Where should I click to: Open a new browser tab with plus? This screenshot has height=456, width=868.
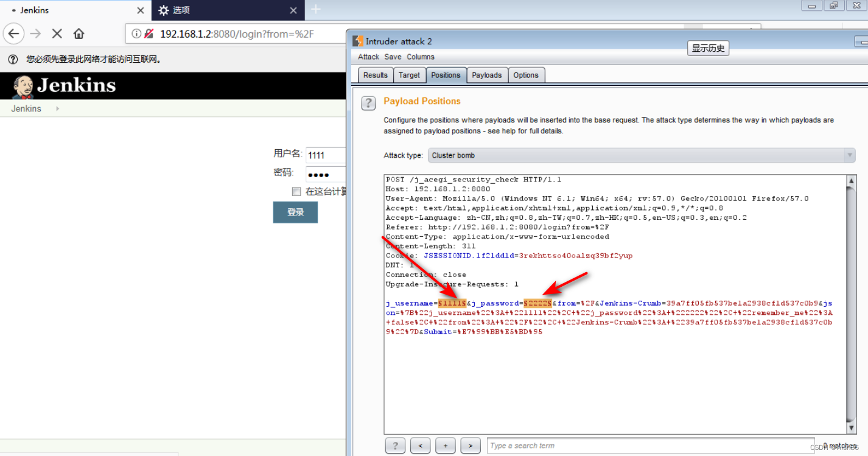pos(315,9)
